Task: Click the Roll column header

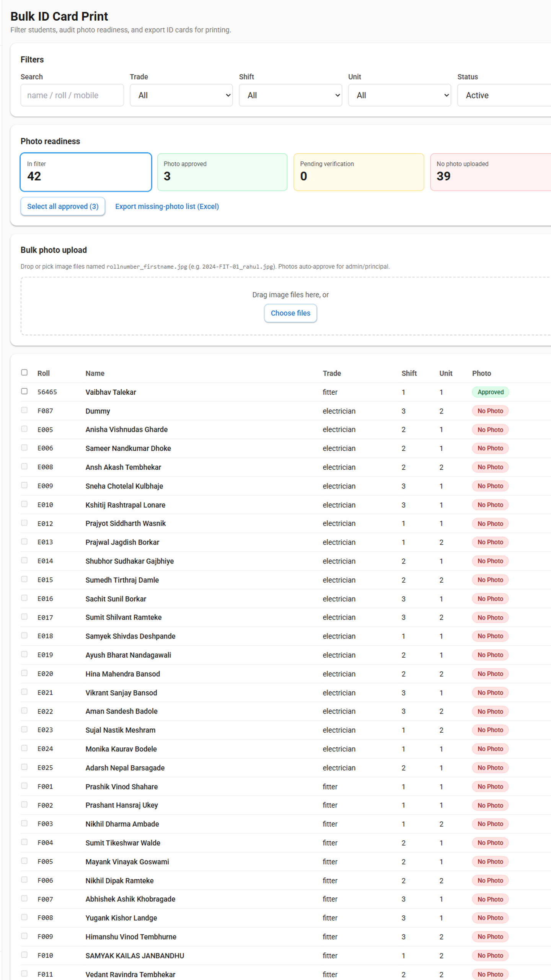Action: [44, 373]
